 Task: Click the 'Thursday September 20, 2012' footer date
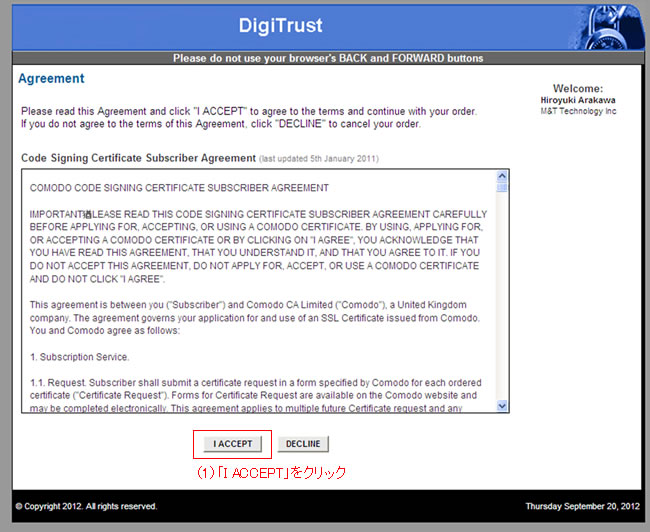pos(583,506)
